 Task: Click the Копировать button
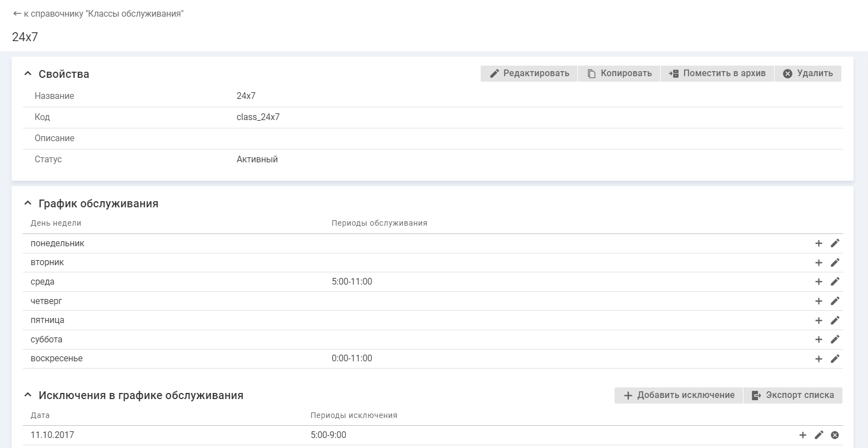tap(619, 73)
